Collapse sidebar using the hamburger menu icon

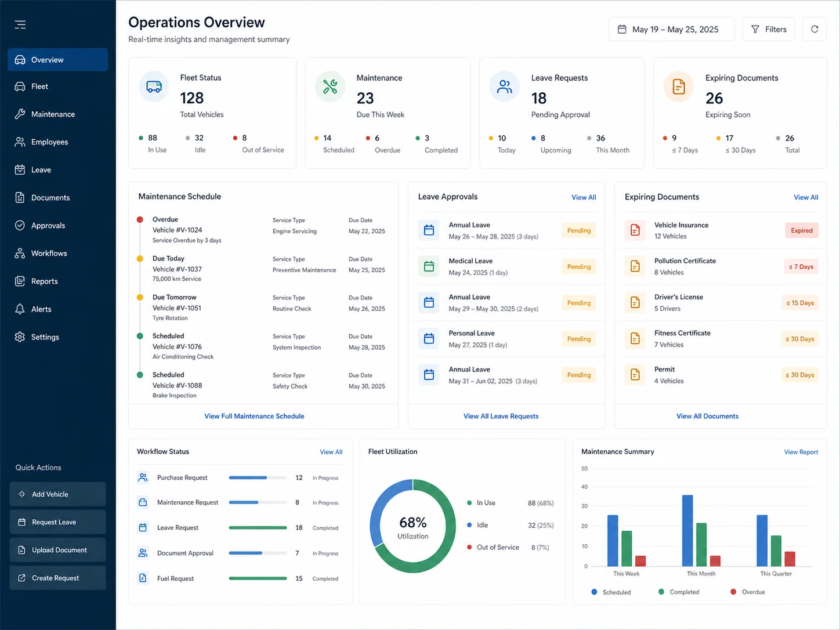(x=20, y=24)
